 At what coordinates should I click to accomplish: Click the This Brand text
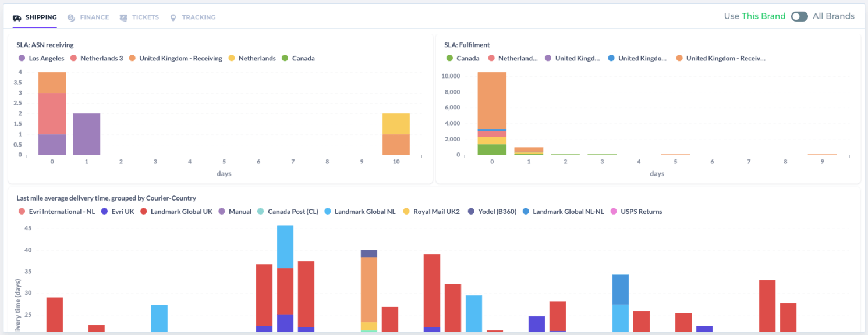(763, 16)
